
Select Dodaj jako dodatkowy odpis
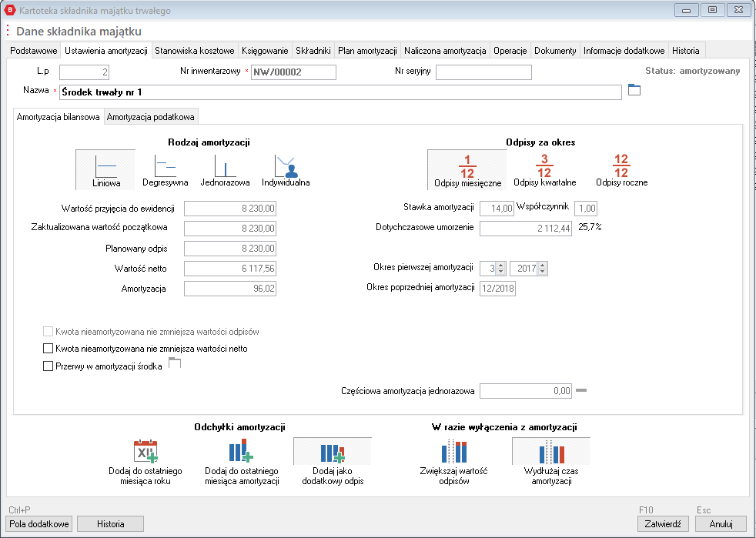click(333, 463)
